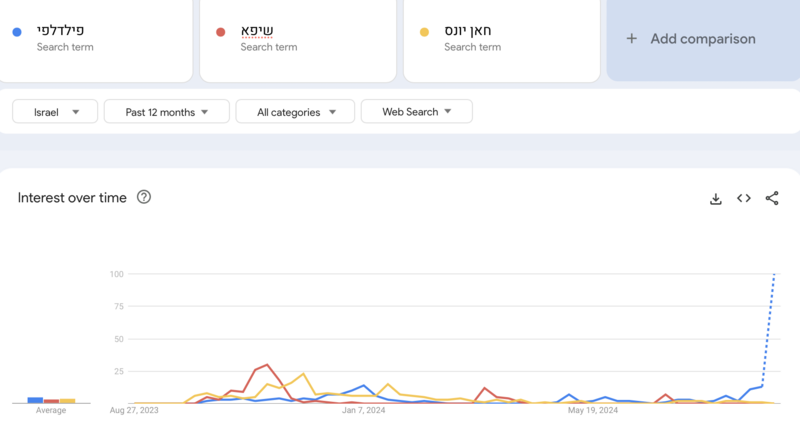This screenshot has height=442, width=800.
Task: Open the Israel region dropdown
Action: [55, 112]
